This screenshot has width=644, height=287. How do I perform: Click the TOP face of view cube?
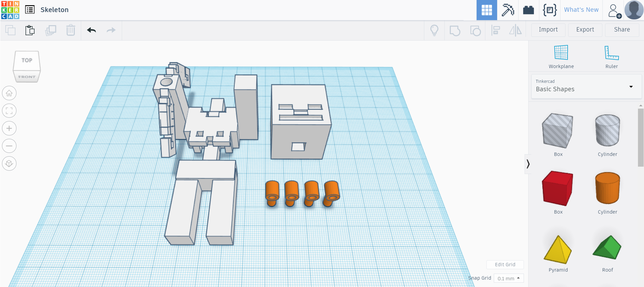tap(27, 60)
